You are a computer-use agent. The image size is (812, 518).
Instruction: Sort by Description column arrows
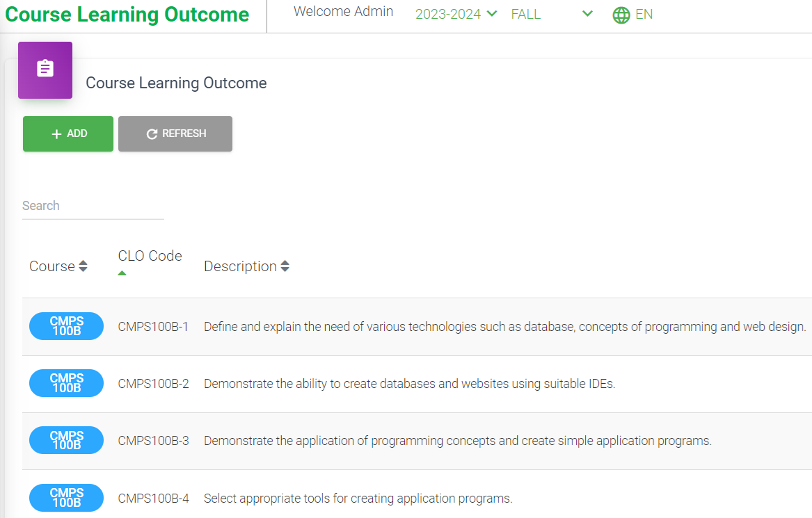[285, 266]
